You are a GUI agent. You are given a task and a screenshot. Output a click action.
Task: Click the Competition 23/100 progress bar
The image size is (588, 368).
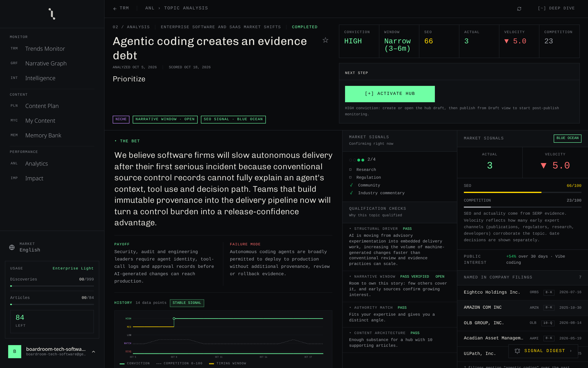pyautogui.click(x=522, y=207)
